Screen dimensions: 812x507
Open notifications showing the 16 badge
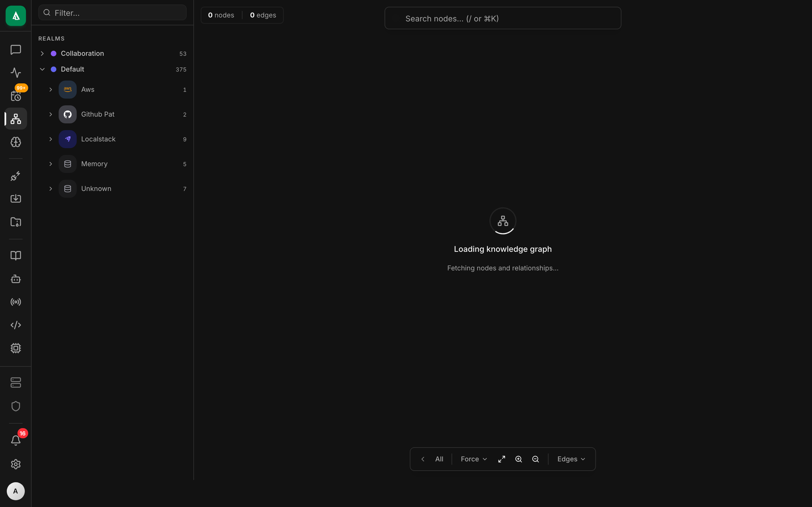pos(16,440)
